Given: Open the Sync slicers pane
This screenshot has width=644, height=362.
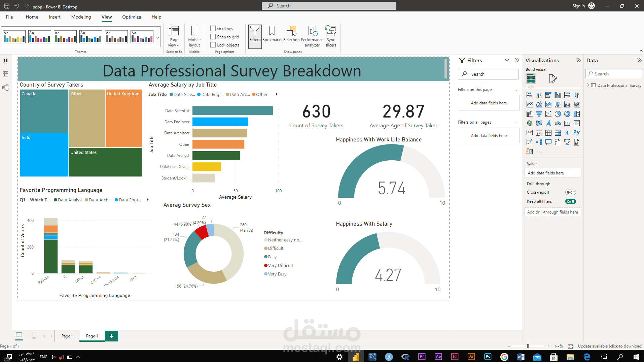Looking at the screenshot, I should click(331, 36).
